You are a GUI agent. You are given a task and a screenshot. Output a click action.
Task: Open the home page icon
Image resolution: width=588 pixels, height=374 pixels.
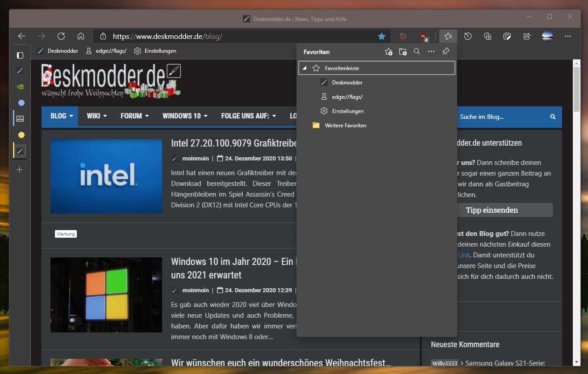[x=81, y=36]
